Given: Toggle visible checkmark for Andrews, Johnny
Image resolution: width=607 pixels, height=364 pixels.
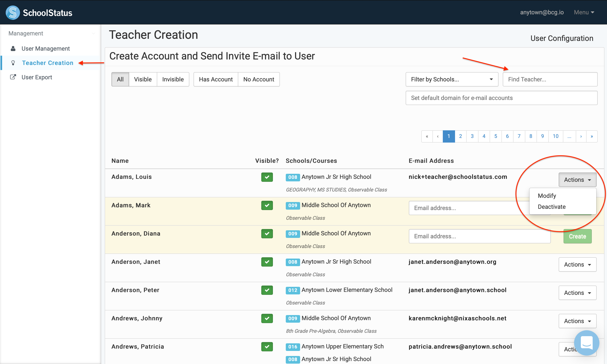Looking at the screenshot, I should coord(267,318).
